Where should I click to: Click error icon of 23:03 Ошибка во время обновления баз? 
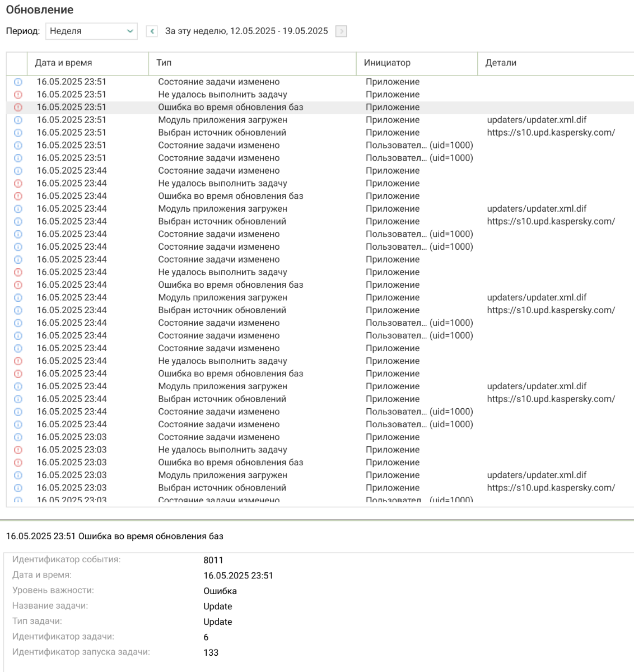coord(18,463)
